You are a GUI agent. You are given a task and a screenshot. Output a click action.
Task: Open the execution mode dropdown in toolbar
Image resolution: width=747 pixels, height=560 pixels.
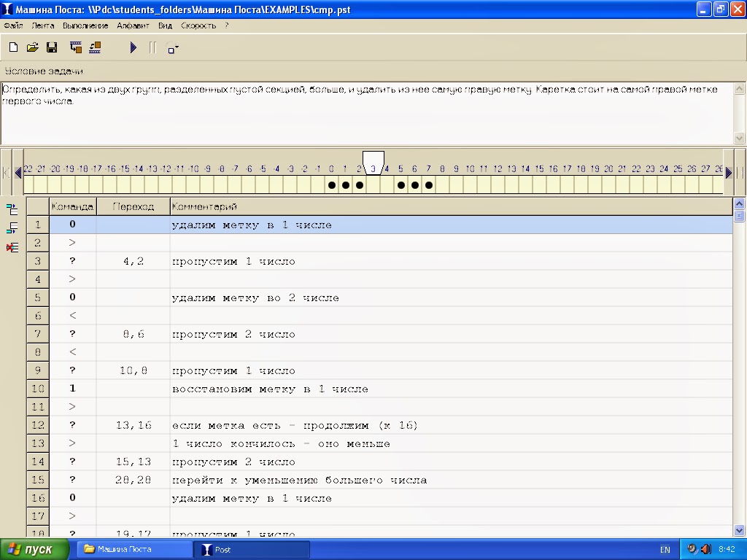172,47
